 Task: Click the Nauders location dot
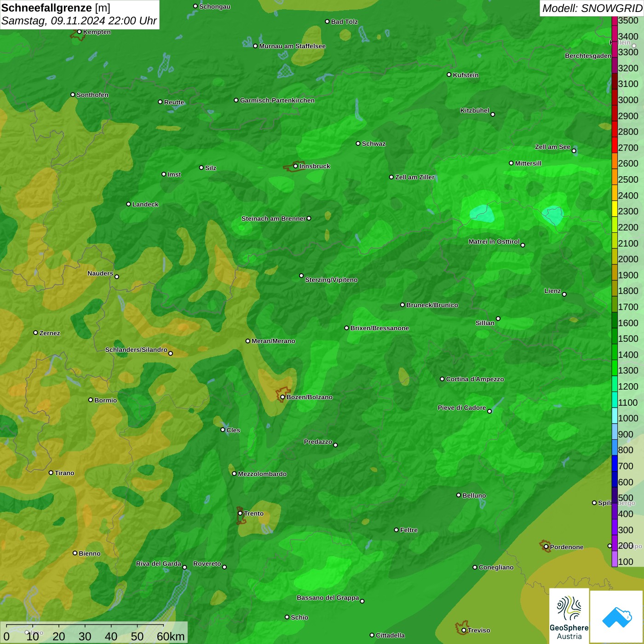pos(117,276)
